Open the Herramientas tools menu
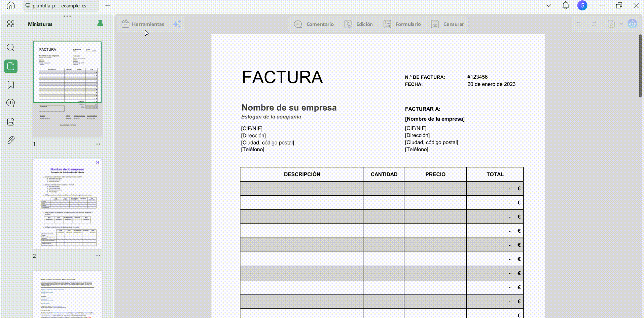The width and height of the screenshot is (644, 318). click(143, 24)
